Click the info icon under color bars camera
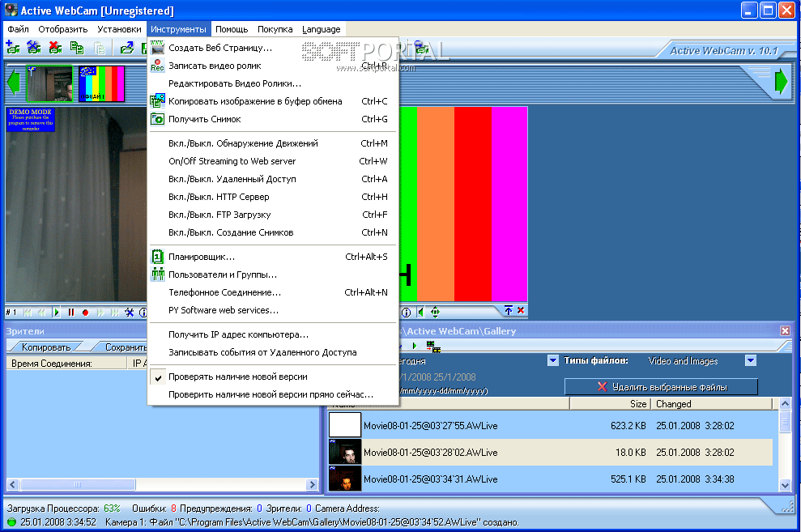801x532 pixels. (x=406, y=312)
